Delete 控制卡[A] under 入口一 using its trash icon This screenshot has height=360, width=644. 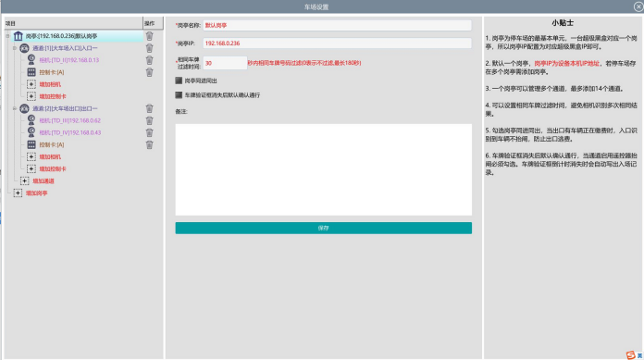point(150,72)
